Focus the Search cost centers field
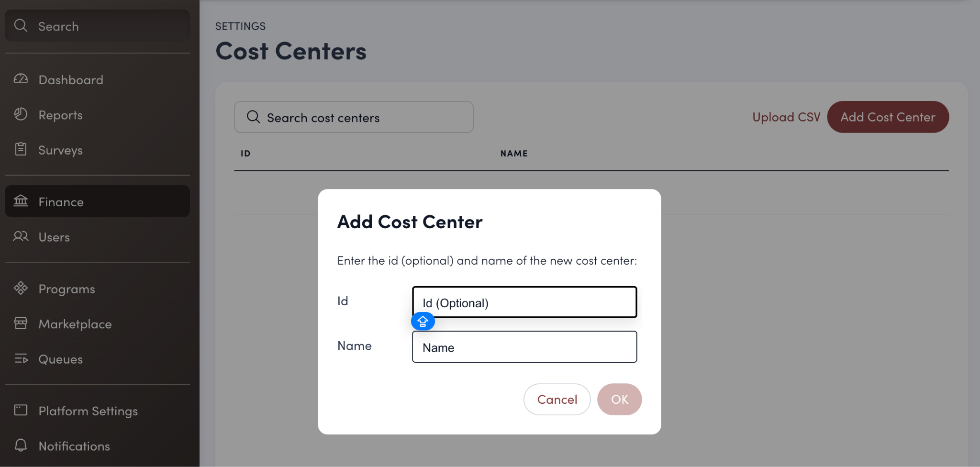The height and width of the screenshot is (467, 980). [353, 117]
